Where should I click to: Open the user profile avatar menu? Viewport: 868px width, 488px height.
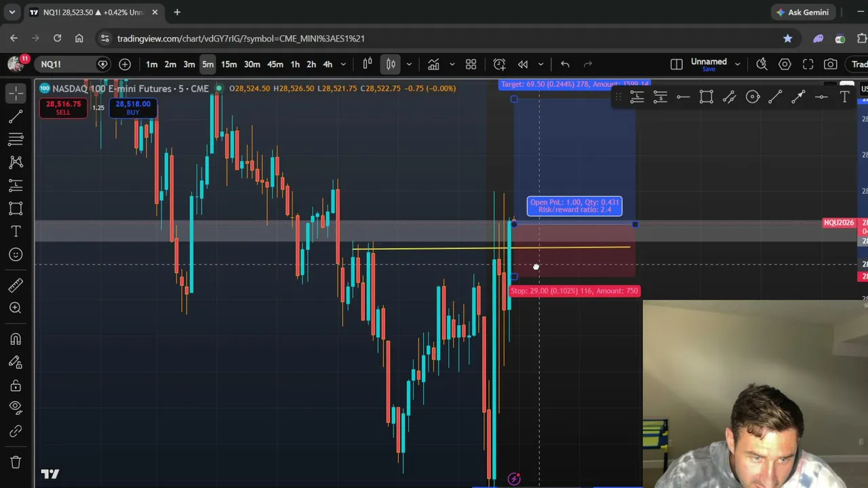pyautogui.click(x=16, y=64)
